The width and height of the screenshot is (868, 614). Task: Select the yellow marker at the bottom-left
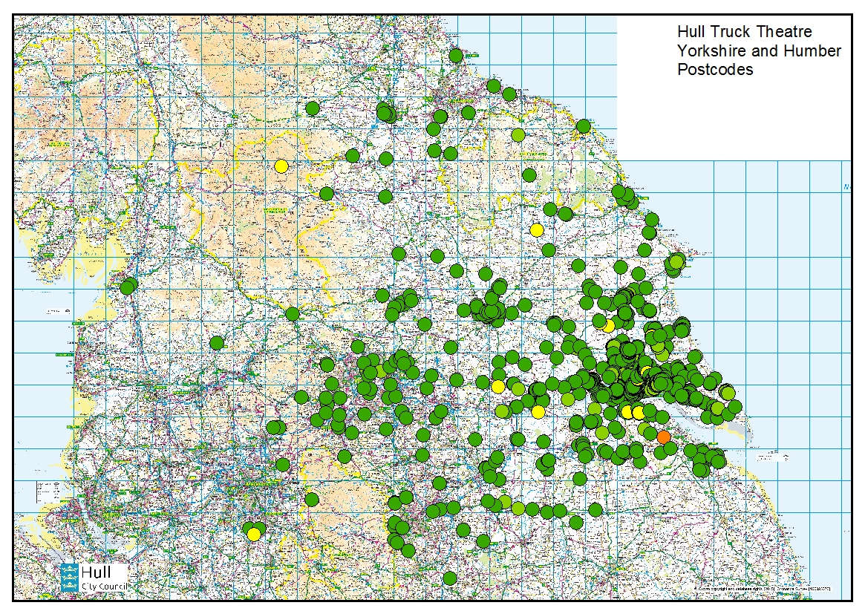(254, 533)
